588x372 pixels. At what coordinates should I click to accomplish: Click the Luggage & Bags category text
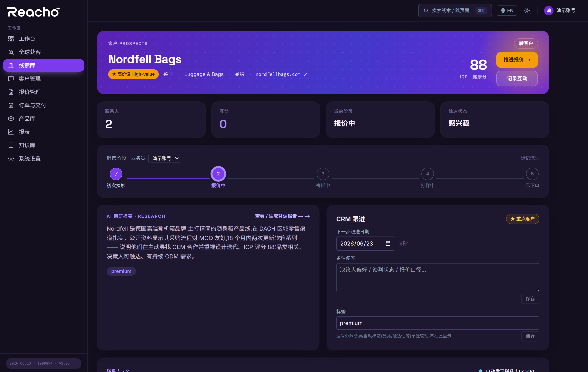pos(204,74)
